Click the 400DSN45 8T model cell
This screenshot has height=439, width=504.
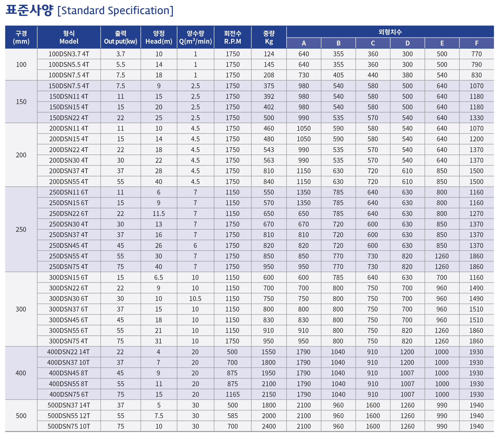69,373
